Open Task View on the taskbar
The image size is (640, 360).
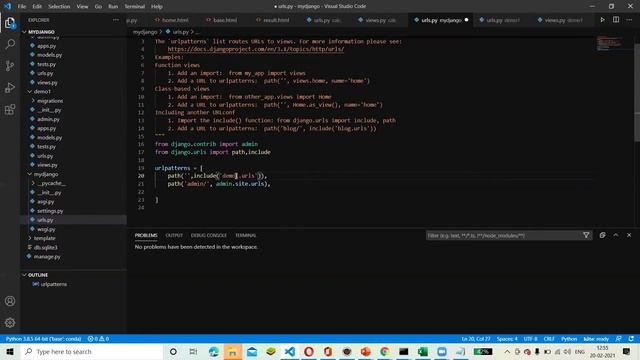(193, 351)
